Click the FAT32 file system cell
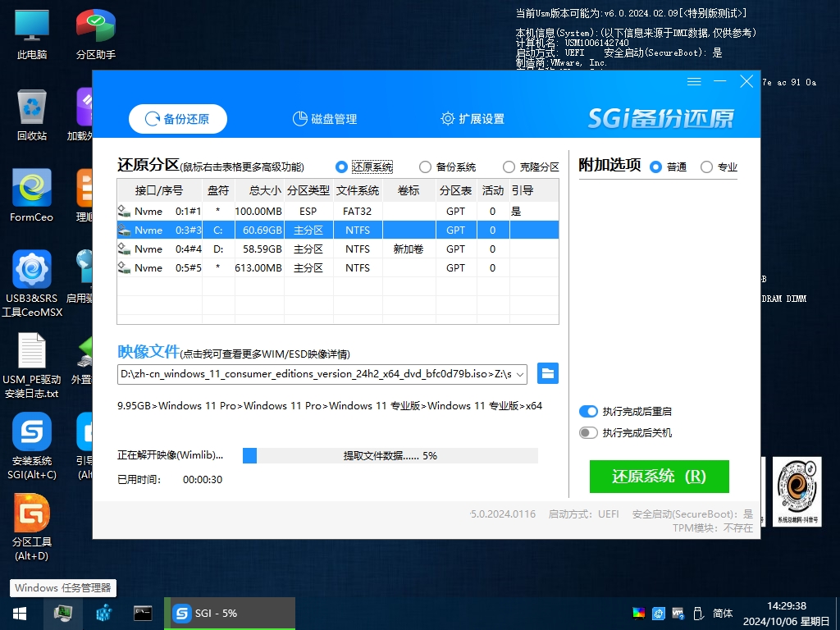 [358, 211]
